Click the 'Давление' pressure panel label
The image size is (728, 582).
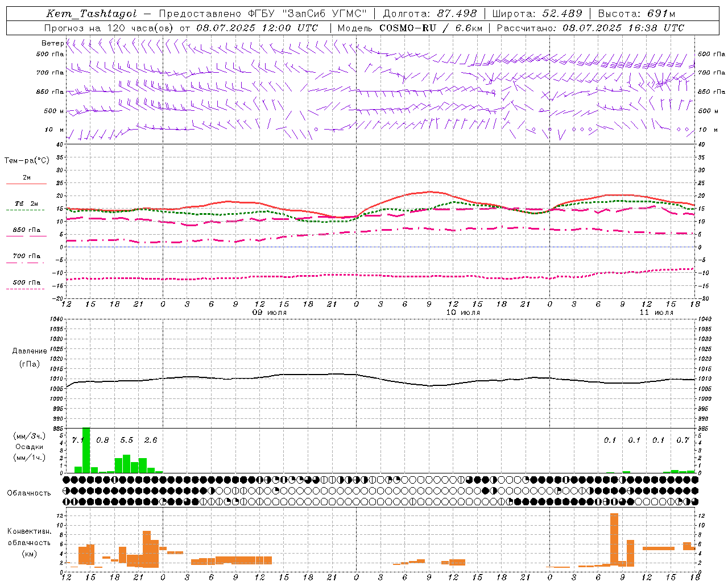click(x=30, y=351)
